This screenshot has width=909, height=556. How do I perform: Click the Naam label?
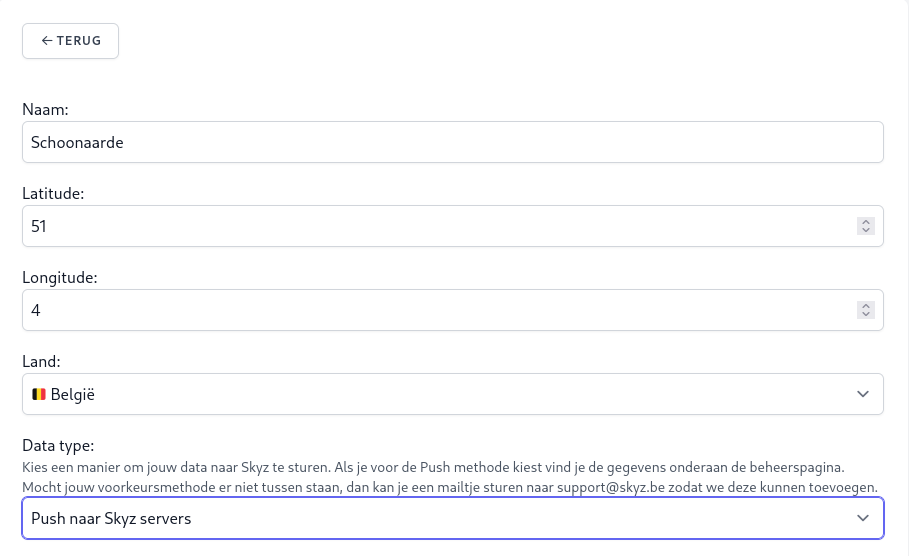44,109
